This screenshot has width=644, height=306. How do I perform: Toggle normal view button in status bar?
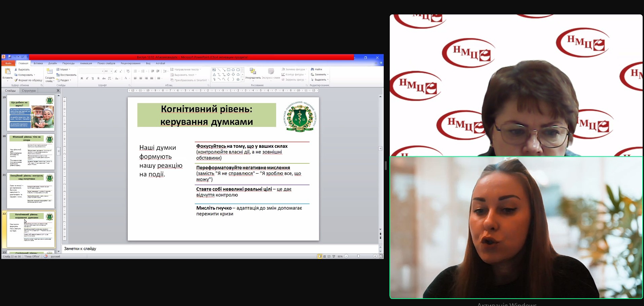coord(320,256)
